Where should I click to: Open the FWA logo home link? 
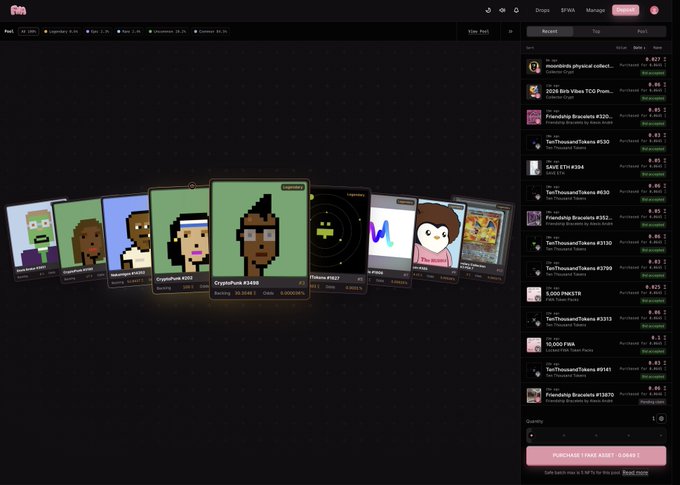point(18,10)
